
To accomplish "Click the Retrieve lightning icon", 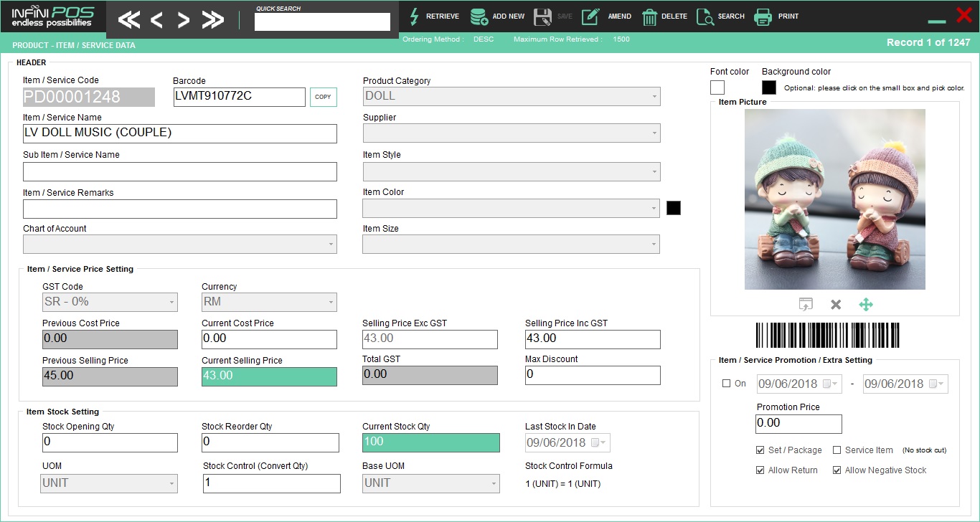I will (414, 16).
